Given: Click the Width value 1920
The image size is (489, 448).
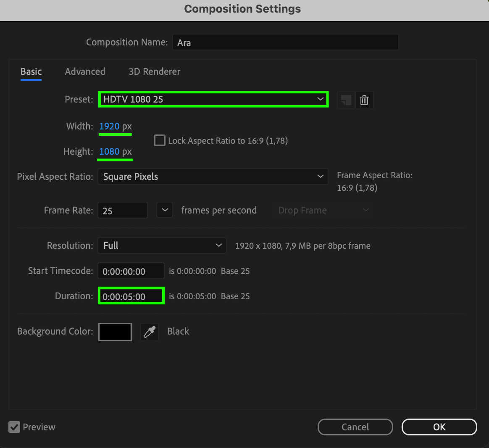Looking at the screenshot, I should point(109,126).
